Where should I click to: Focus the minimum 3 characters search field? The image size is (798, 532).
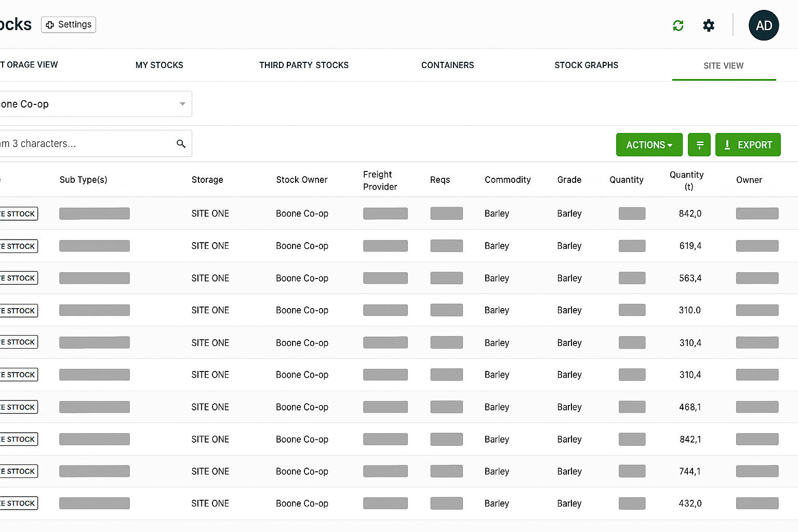point(83,144)
